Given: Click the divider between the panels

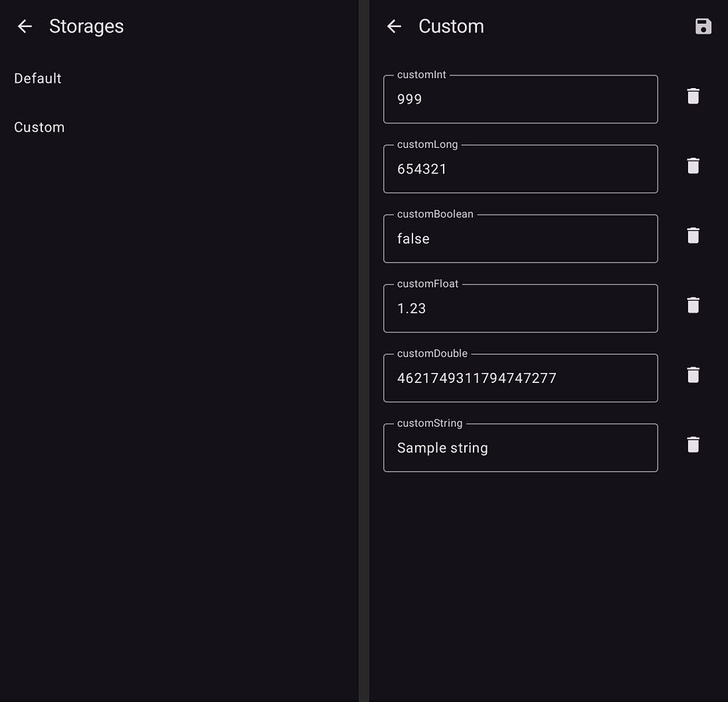Looking at the screenshot, I should 363,351.
